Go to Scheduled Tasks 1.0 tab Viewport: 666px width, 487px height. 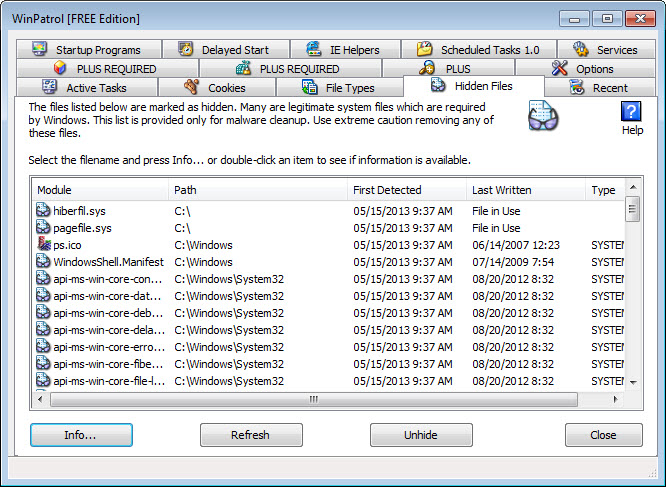tap(479, 49)
